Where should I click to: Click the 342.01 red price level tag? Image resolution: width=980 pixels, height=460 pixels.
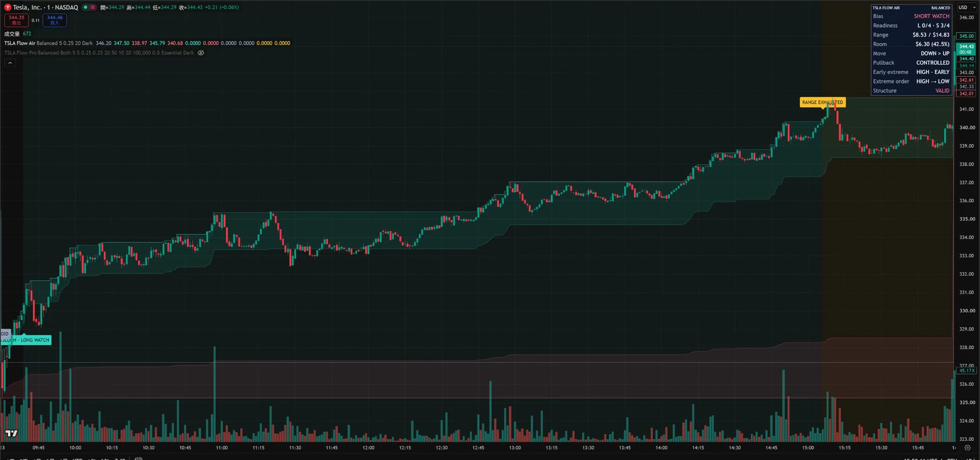coord(967,94)
